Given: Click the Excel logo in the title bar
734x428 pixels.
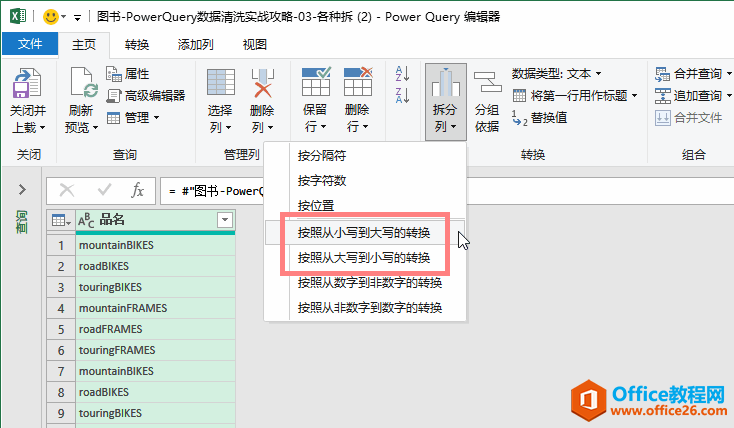Looking at the screenshot, I should pos(18,16).
